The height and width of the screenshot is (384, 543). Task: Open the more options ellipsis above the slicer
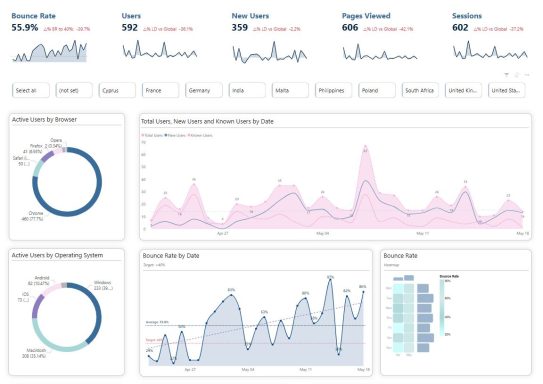pos(527,74)
